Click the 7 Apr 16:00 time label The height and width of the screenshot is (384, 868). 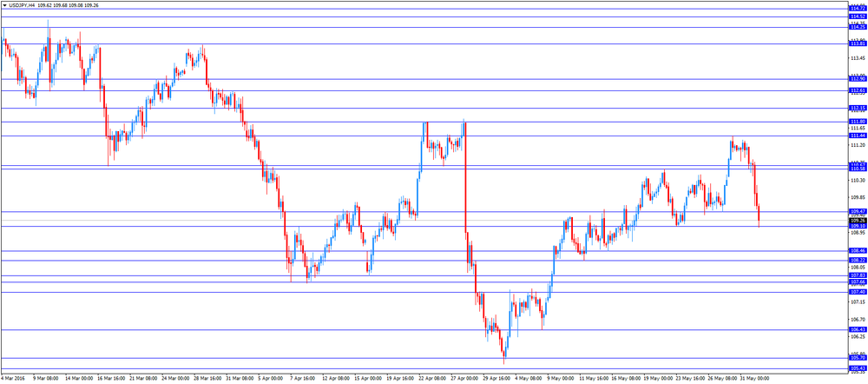[x=302, y=379]
